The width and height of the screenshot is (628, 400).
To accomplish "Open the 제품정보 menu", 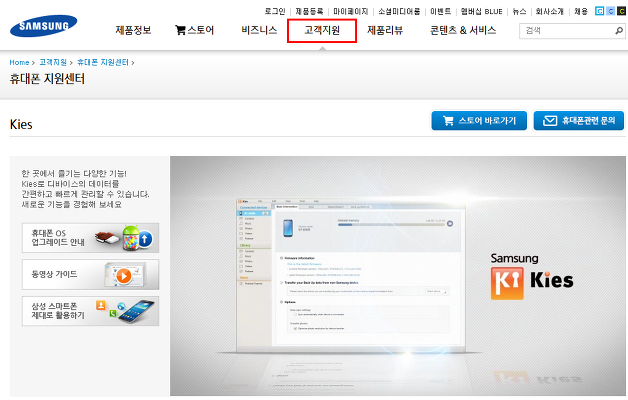I will click(x=133, y=30).
